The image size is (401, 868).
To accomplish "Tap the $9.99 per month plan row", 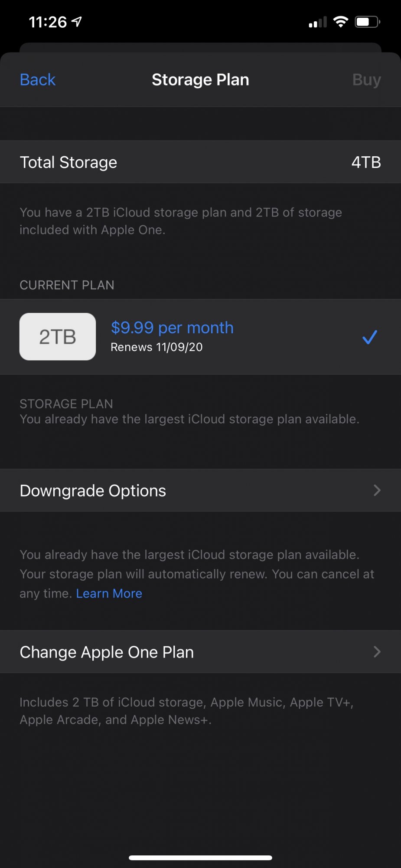I will coord(200,337).
